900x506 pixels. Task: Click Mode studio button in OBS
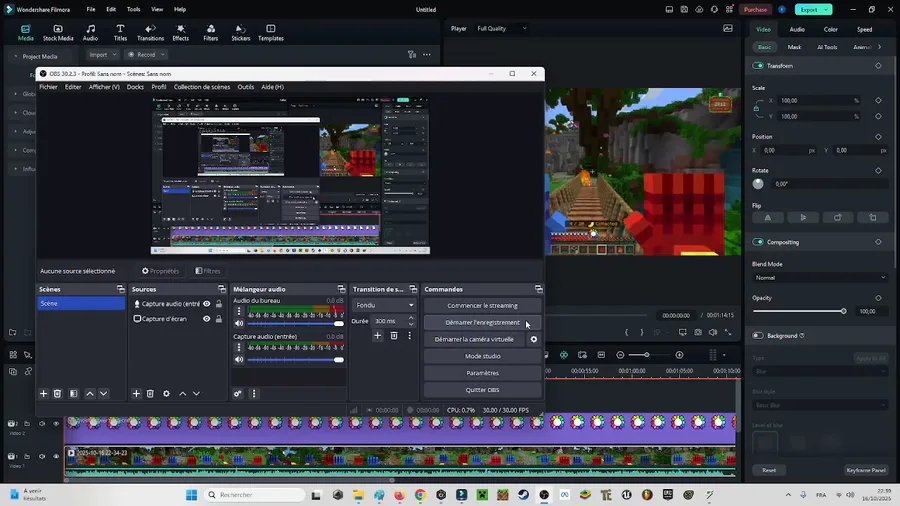(x=482, y=356)
